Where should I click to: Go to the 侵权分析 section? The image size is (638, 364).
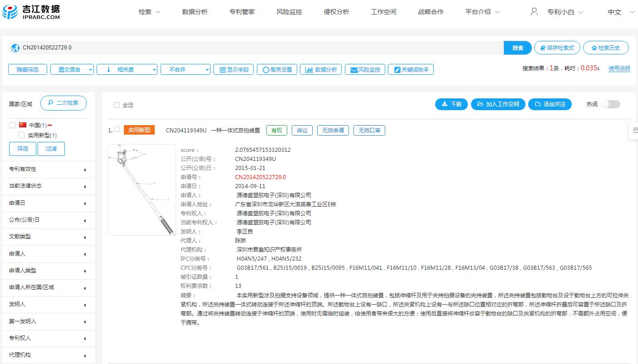tap(336, 12)
